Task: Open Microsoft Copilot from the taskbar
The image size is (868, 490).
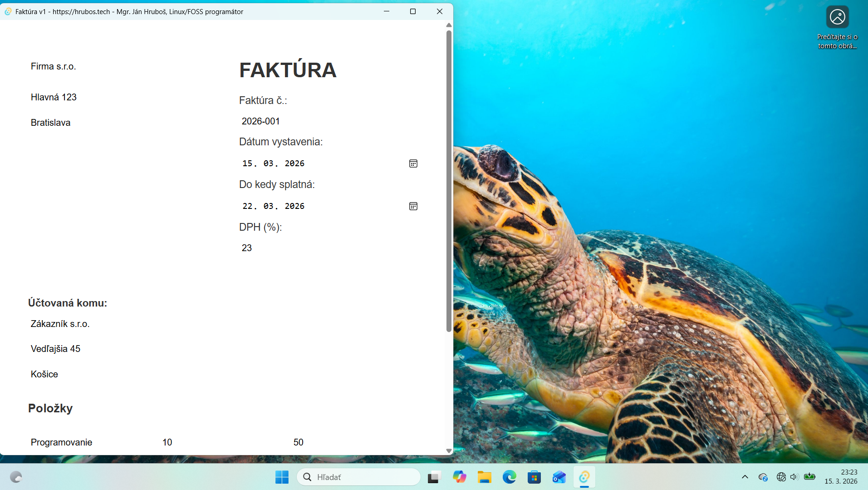Action: 460,477
